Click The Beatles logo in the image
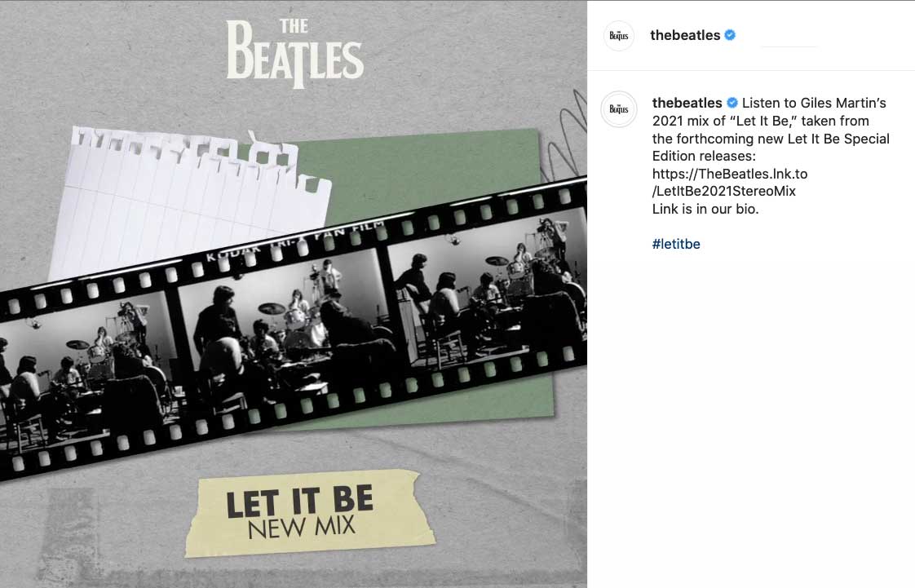Screen dimensions: 915x588 (x=294, y=53)
